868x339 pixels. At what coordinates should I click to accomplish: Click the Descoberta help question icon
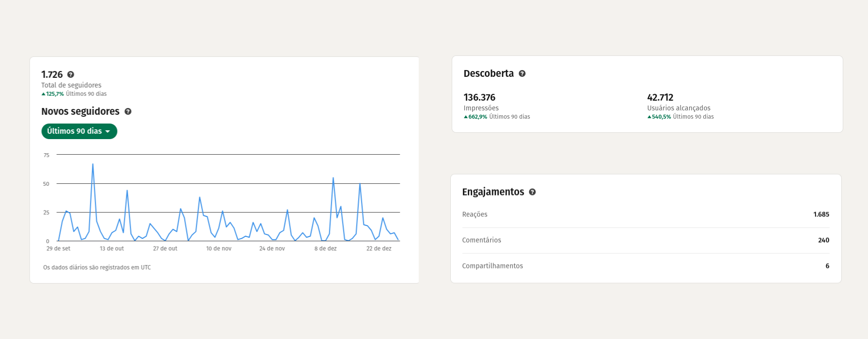pyautogui.click(x=522, y=73)
